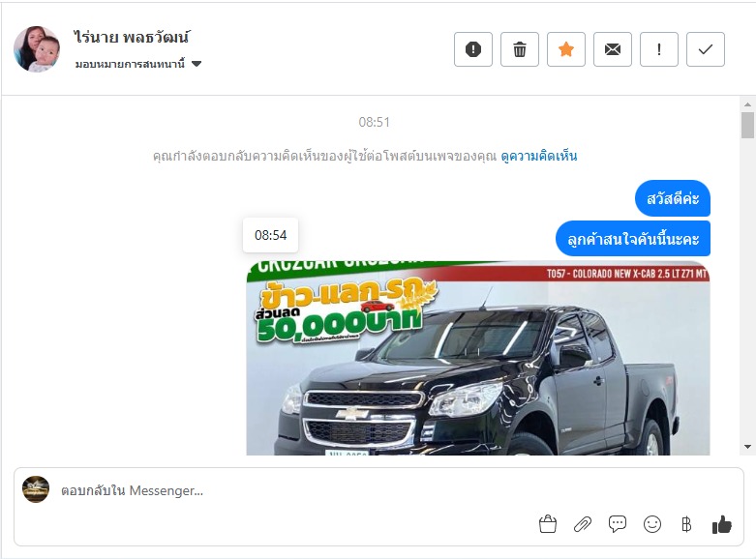Mark conversation done with checkmark icon

[x=706, y=49]
